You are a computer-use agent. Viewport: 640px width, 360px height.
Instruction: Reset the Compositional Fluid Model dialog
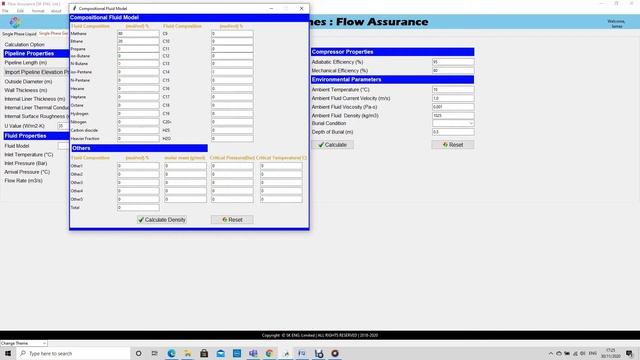click(x=232, y=220)
